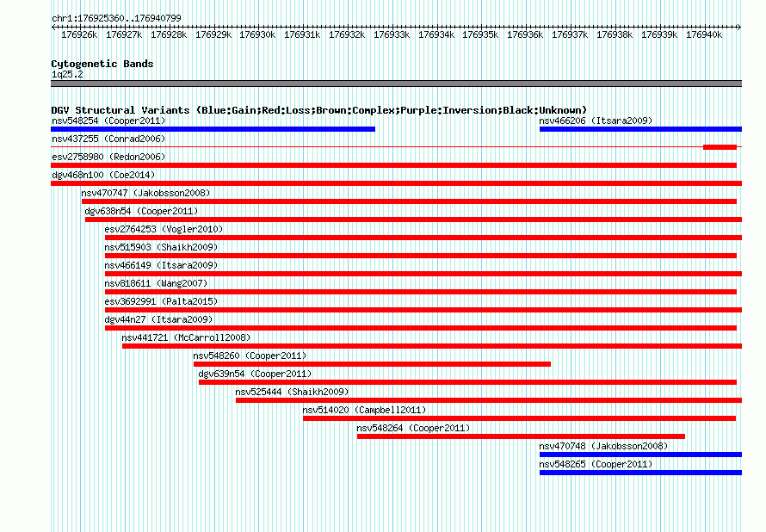The width and height of the screenshot is (766, 532).
Task: Click the nsv548260 (Cooper2011) label
Action: (x=250, y=356)
